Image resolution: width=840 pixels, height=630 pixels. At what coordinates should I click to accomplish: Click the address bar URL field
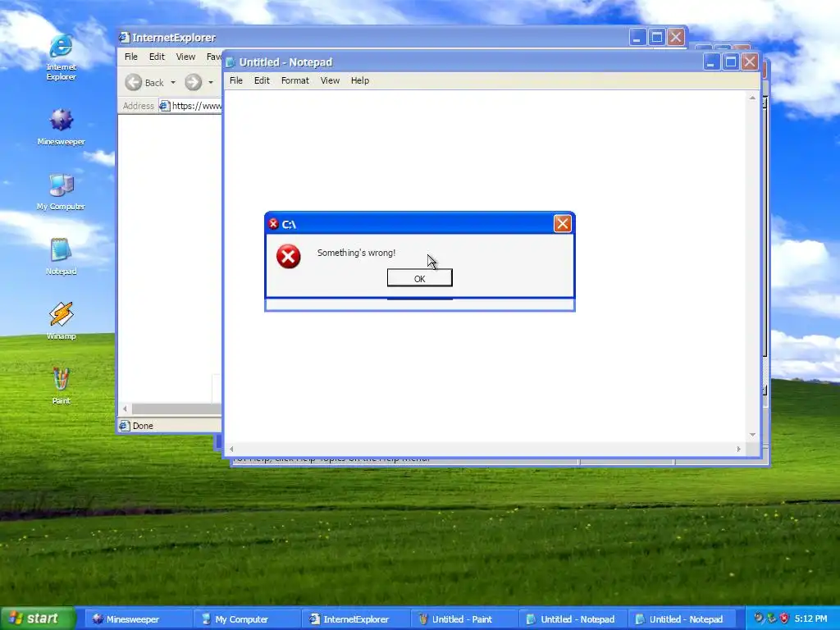[x=190, y=106]
